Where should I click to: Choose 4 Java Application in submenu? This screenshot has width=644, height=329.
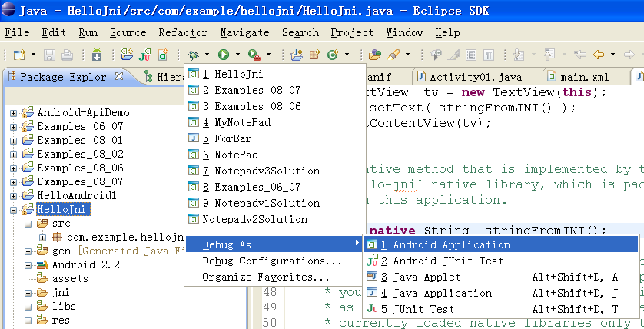(x=501, y=294)
